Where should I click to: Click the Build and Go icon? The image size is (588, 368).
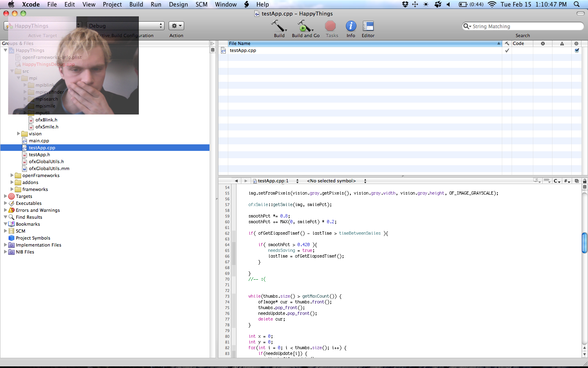(305, 27)
